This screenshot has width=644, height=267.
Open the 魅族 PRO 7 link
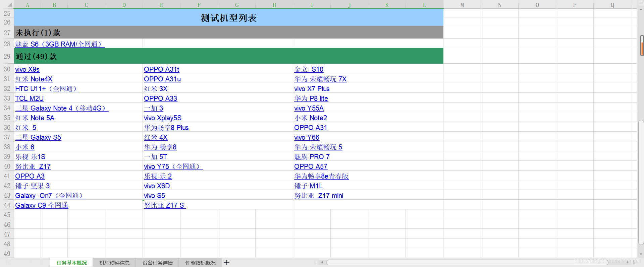[312, 157]
